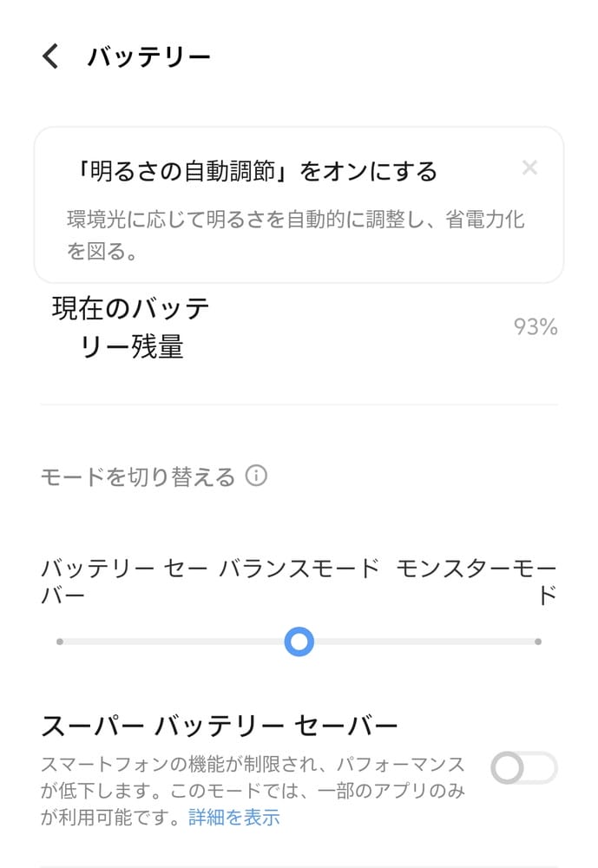Select the モンスターモード label
Image resolution: width=598 pixels, height=868 pixels.
coord(476,581)
